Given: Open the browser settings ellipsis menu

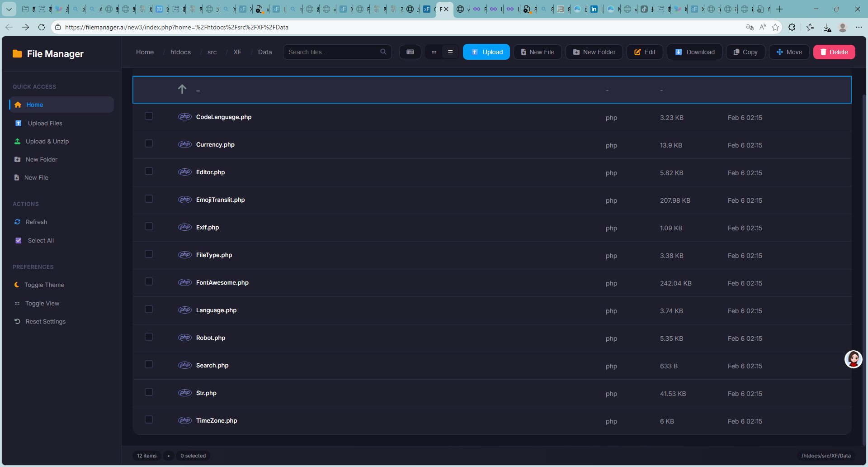Looking at the screenshot, I should coord(859,27).
